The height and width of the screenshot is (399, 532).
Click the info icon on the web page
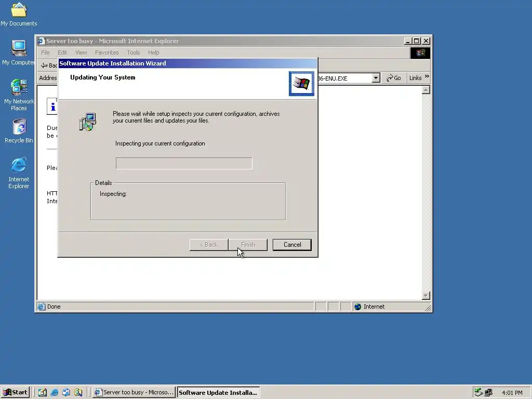click(52, 106)
